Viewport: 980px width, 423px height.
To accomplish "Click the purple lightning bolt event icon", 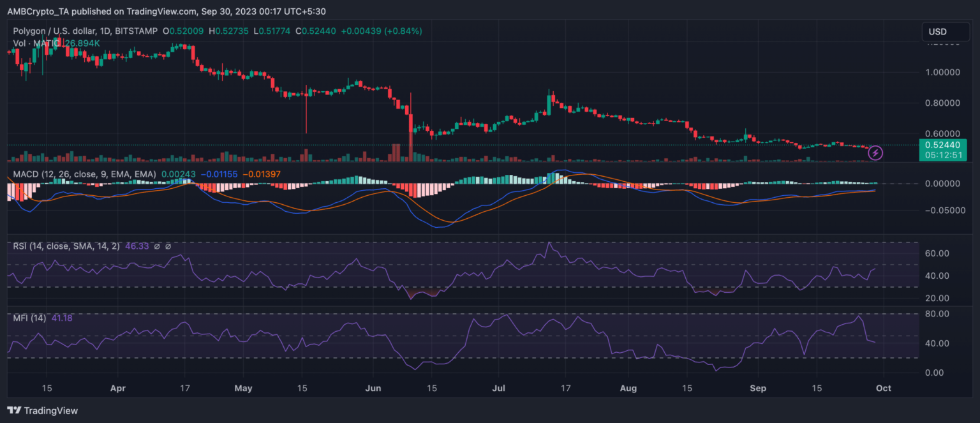I will coord(876,152).
